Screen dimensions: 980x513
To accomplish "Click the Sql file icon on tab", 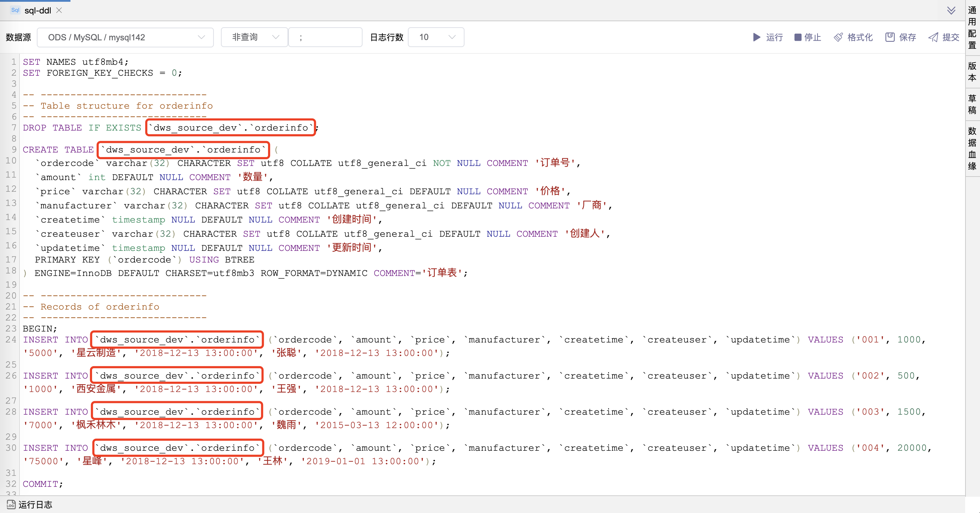I will click(15, 10).
